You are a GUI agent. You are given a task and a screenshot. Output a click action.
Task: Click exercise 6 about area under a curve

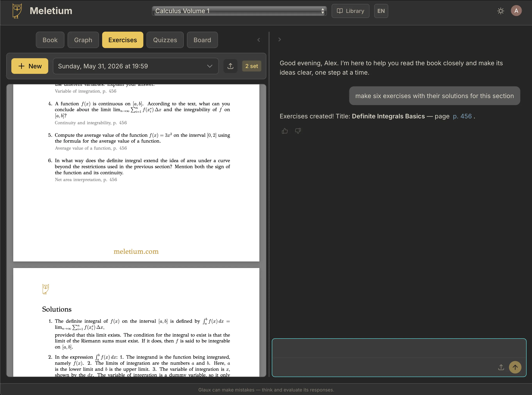[x=139, y=166]
